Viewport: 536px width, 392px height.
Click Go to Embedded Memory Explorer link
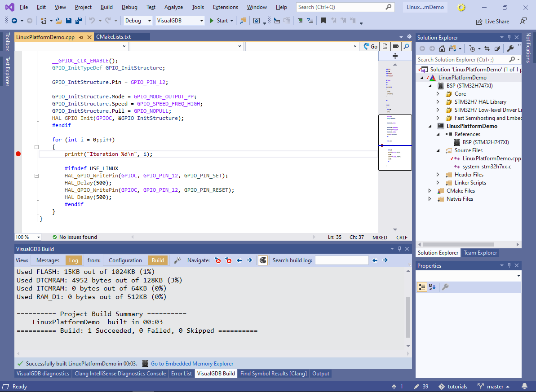tap(192, 364)
